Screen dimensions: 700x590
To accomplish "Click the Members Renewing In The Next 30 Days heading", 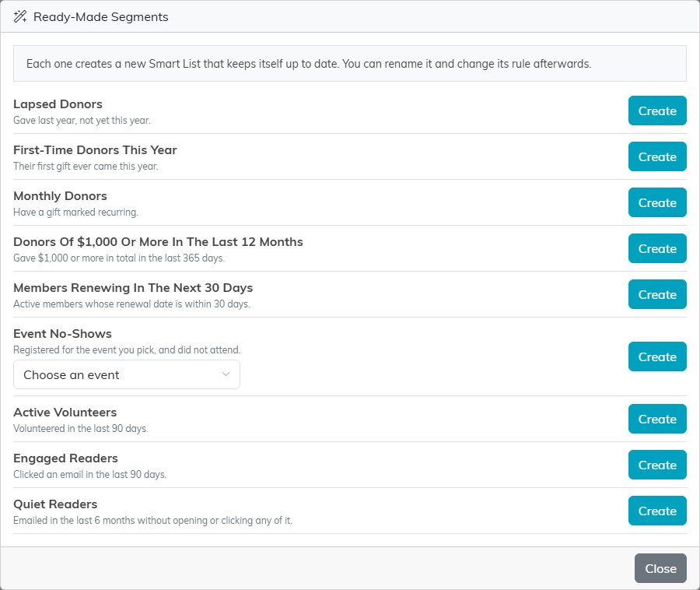I will pos(133,288).
